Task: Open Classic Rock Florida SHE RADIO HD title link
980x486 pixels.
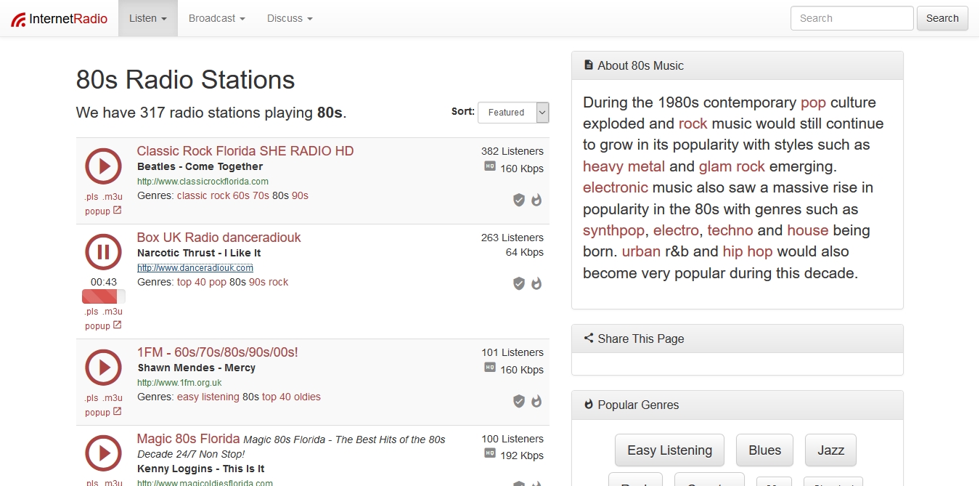Action: [x=245, y=151]
